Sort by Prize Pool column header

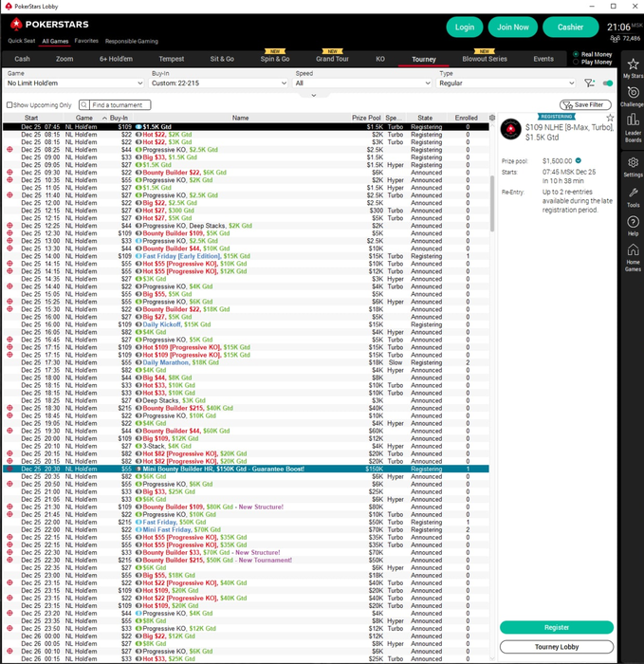[366, 118]
